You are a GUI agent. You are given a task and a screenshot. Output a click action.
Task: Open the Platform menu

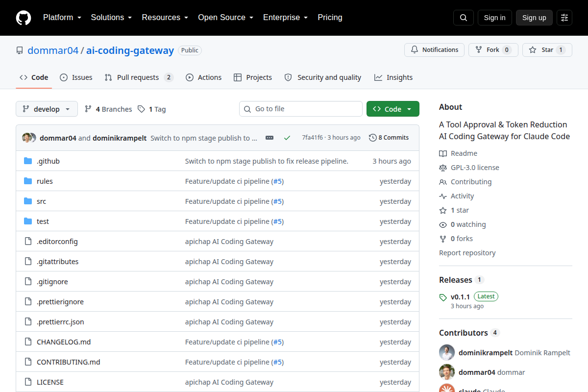(61, 18)
